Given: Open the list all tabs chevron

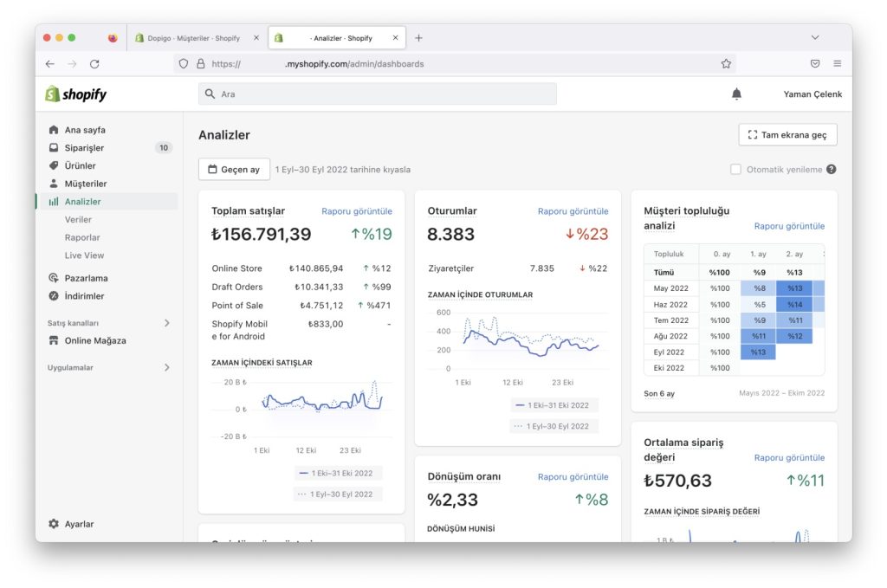Looking at the screenshot, I should (815, 38).
